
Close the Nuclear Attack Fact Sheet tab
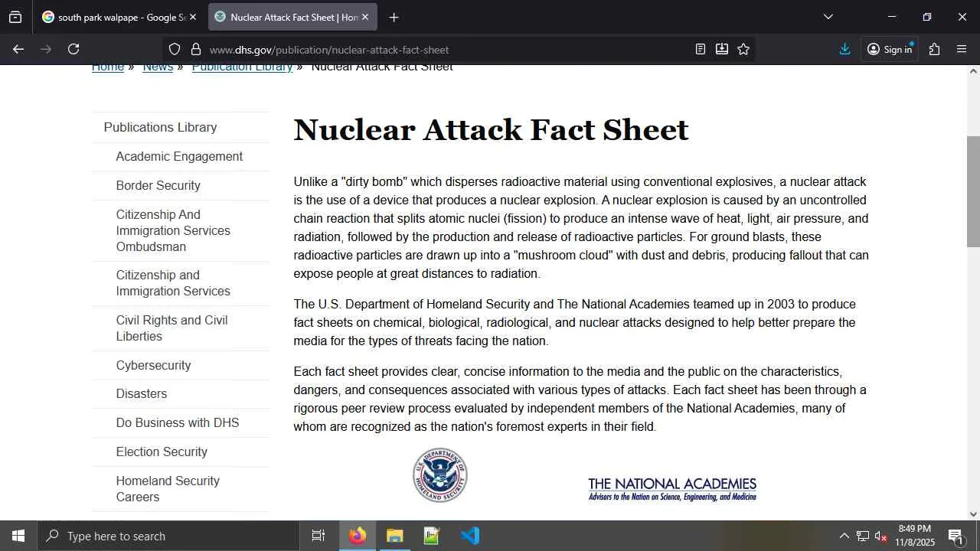pos(365,17)
